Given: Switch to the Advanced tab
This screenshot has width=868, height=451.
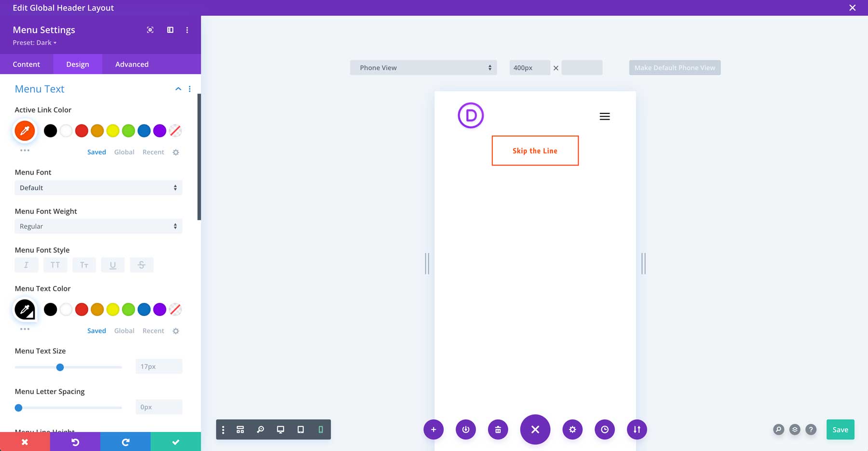Looking at the screenshot, I should pyautogui.click(x=131, y=64).
